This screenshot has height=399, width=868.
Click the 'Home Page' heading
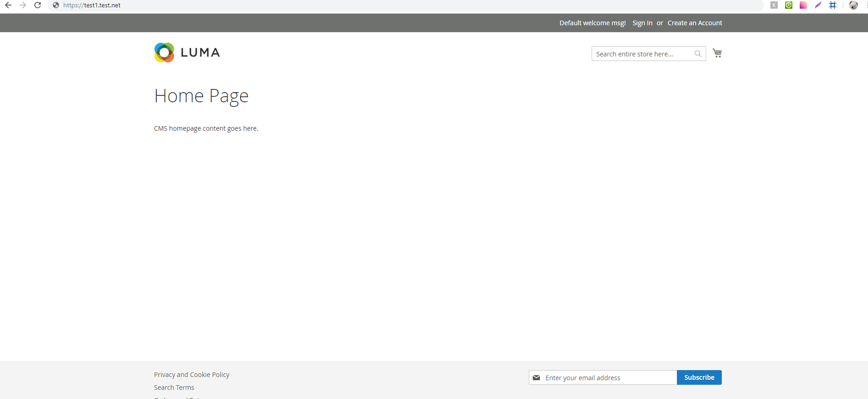pyautogui.click(x=201, y=96)
